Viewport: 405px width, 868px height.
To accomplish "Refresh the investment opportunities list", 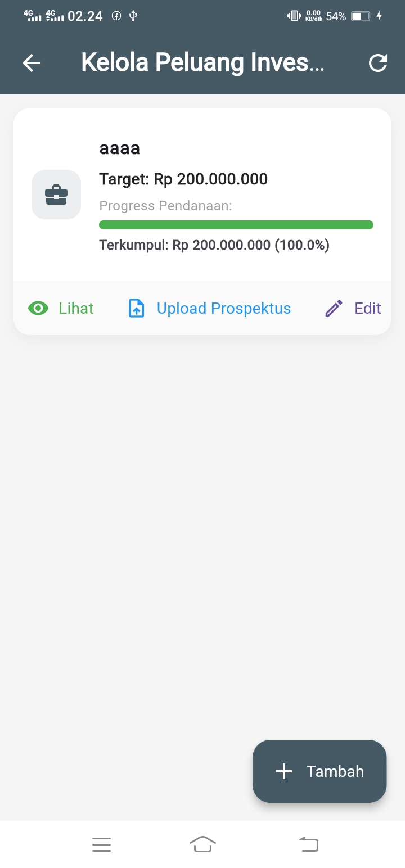I will [x=378, y=63].
